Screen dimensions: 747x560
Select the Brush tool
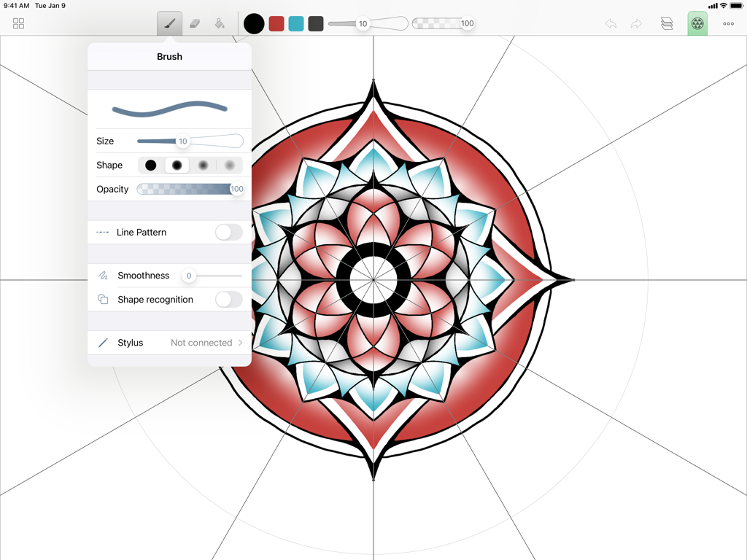[169, 23]
